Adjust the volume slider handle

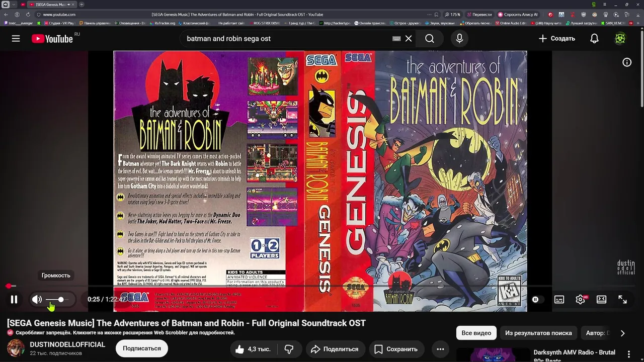click(61, 300)
